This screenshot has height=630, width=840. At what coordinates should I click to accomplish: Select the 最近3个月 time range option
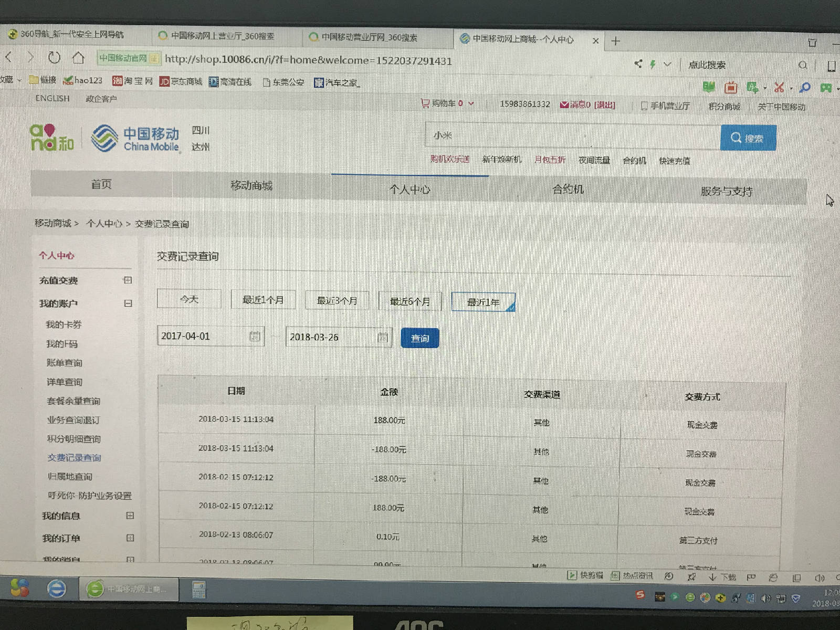[x=337, y=301]
